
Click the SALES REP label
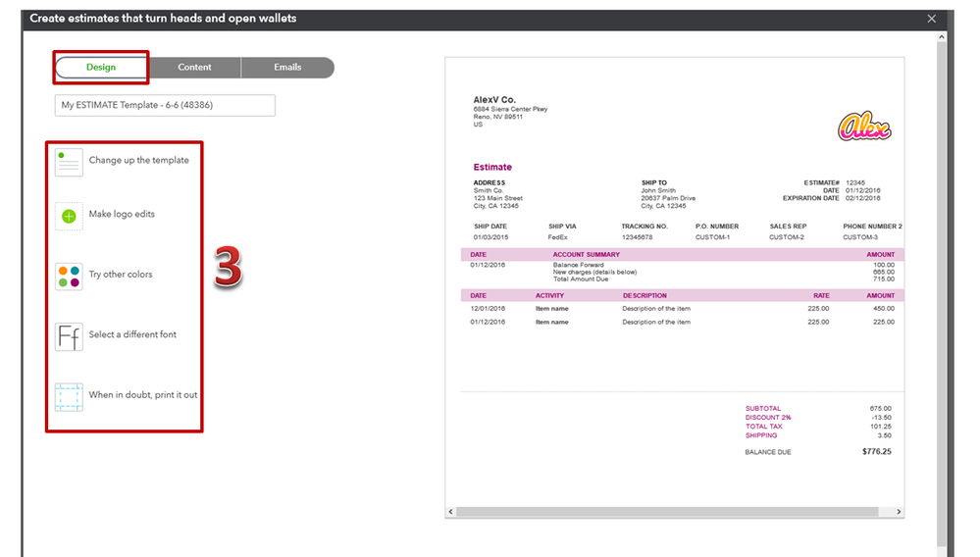coord(788,227)
